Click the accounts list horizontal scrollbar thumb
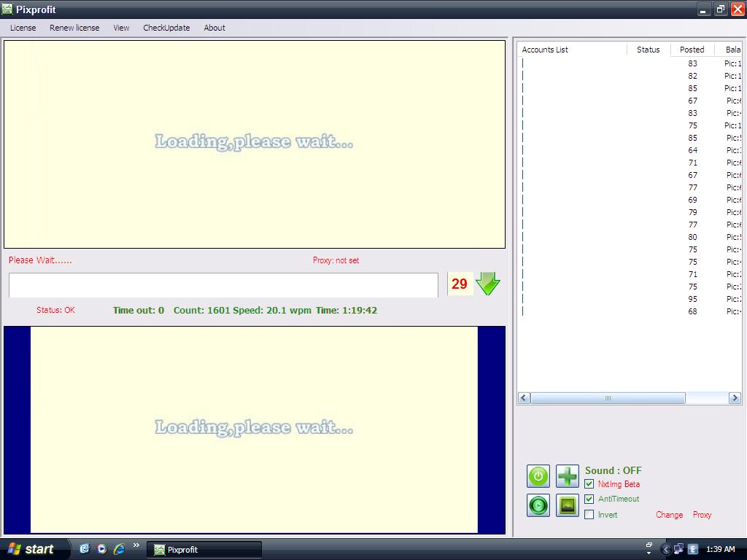Viewport: 747px width, 560px height. point(608,398)
